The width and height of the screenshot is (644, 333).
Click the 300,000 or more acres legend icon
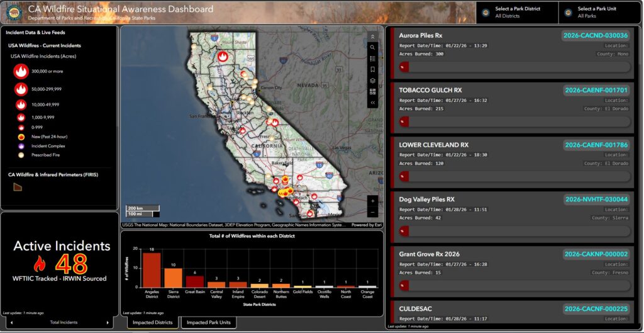click(21, 72)
